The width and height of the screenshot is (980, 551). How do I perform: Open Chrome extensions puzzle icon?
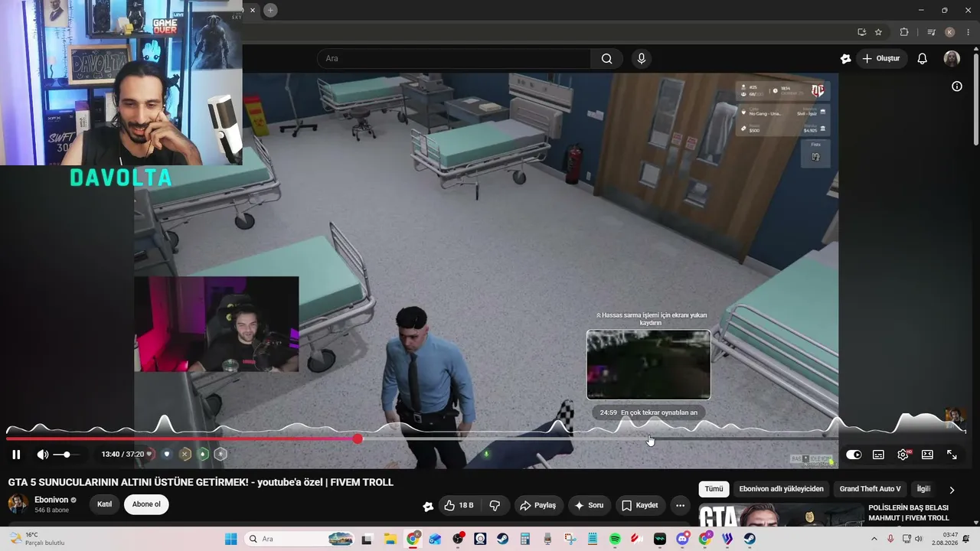904,32
